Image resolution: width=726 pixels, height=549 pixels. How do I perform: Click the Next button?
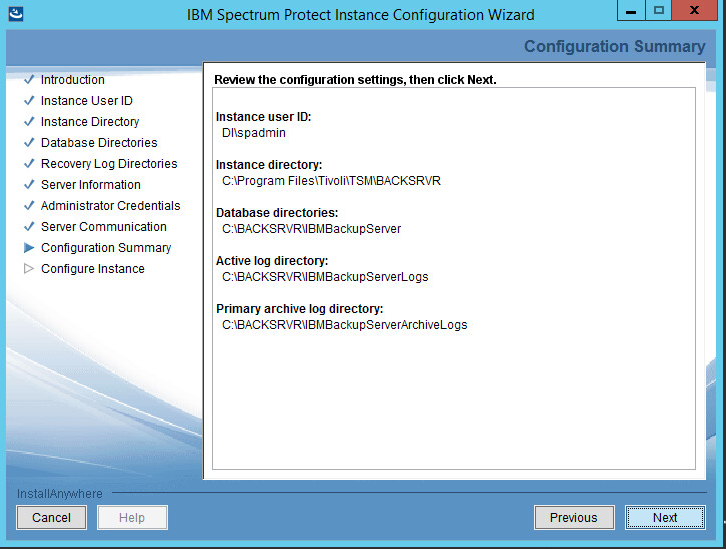[x=665, y=517]
